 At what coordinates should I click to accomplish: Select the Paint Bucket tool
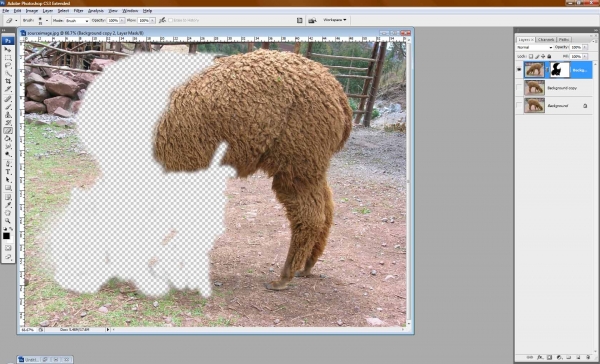[8, 139]
